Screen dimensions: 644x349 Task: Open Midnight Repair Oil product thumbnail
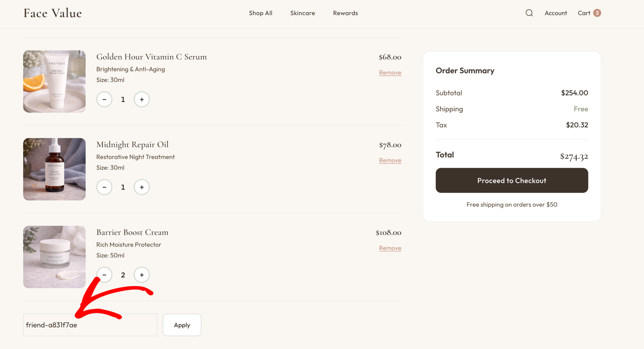pyautogui.click(x=54, y=169)
